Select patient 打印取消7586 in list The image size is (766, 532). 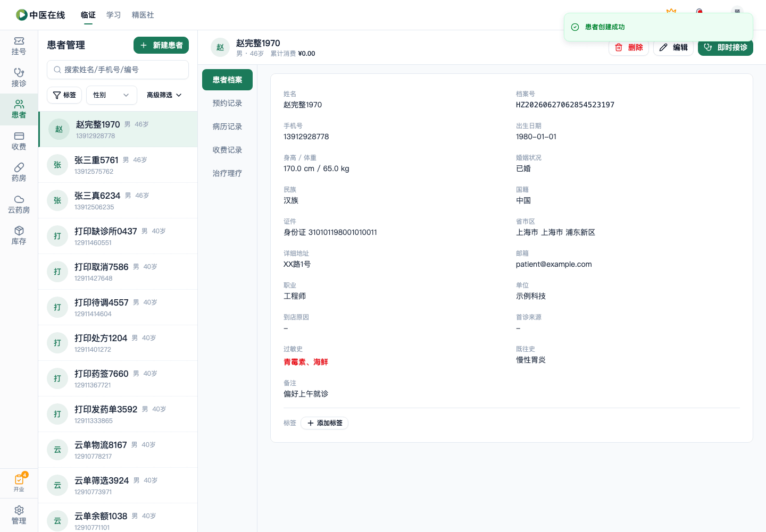coord(118,272)
